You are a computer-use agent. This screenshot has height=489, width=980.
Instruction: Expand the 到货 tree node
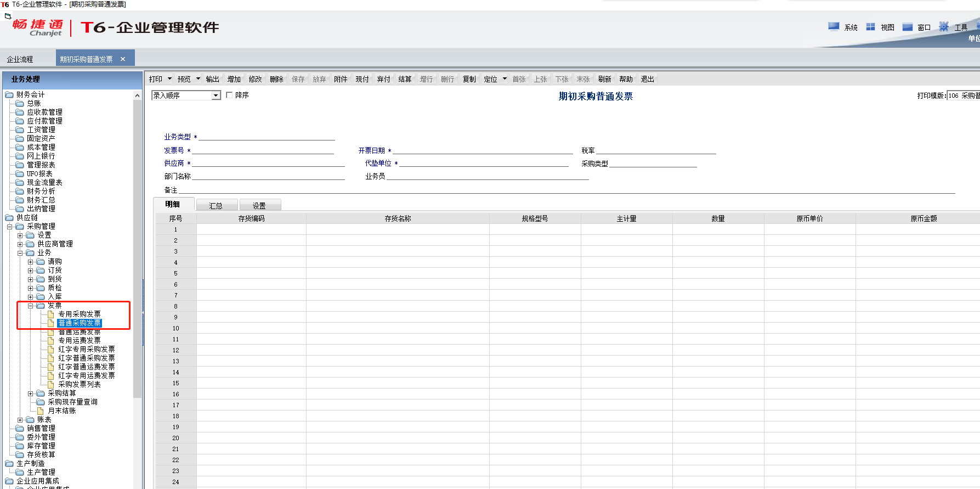[30, 279]
